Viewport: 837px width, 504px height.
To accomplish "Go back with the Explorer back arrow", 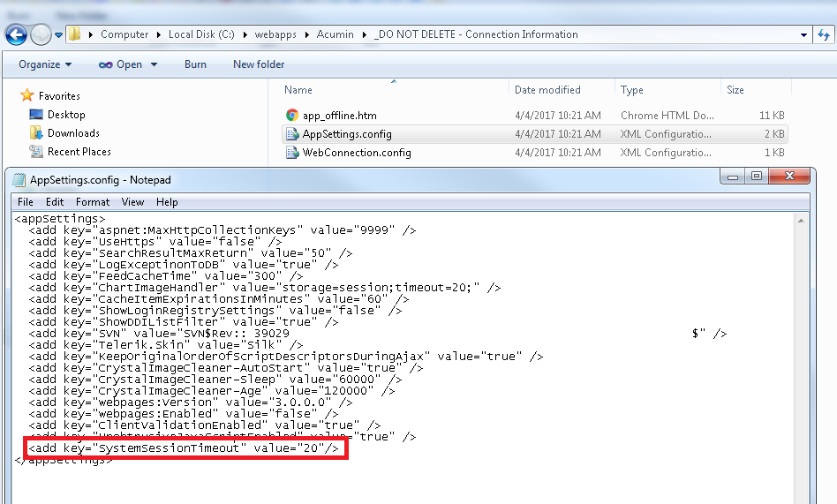I will click(16, 35).
